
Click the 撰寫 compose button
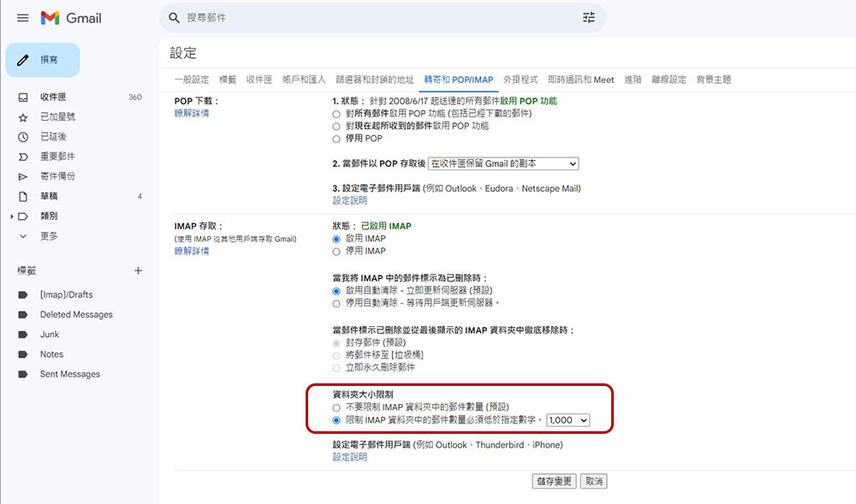(x=43, y=60)
